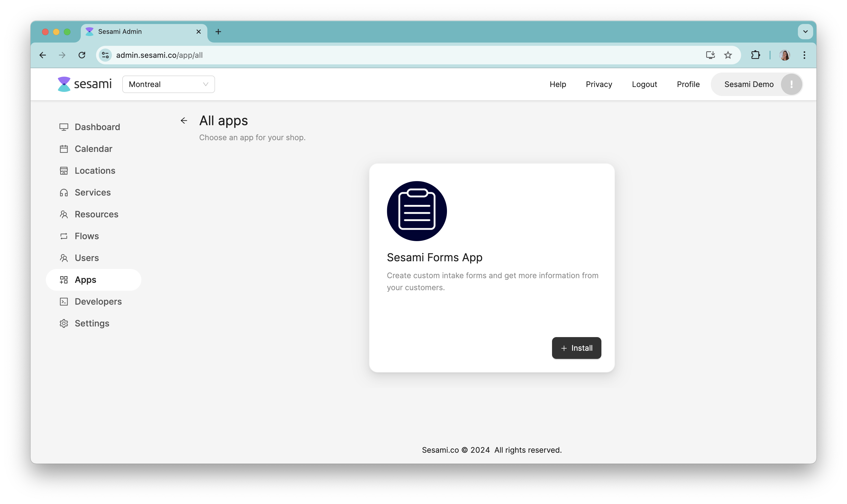This screenshot has width=847, height=504.
Task: Click the All apps page heading
Action: click(223, 121)
